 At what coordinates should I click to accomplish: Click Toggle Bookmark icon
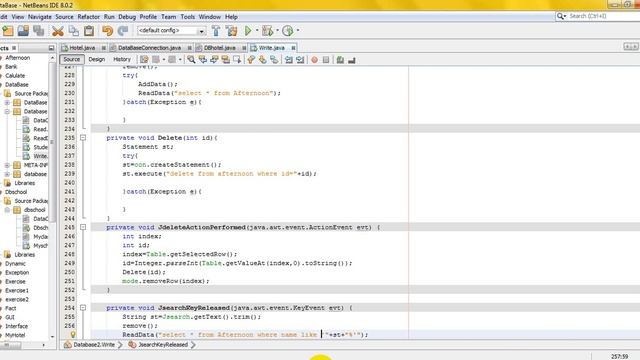(x=274, y=60)
